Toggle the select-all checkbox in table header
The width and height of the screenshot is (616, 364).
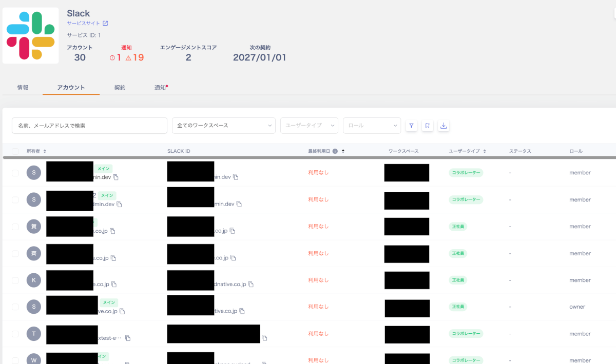(x=15, y=151)
